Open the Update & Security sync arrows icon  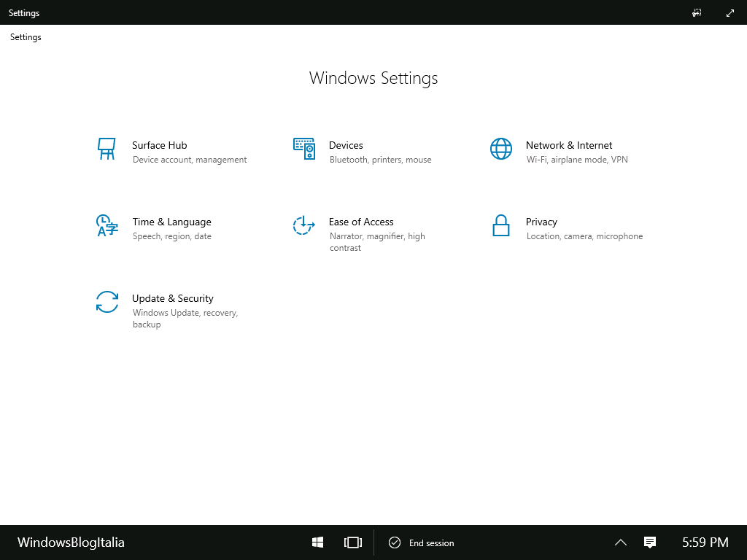click(x=107, y=303)
